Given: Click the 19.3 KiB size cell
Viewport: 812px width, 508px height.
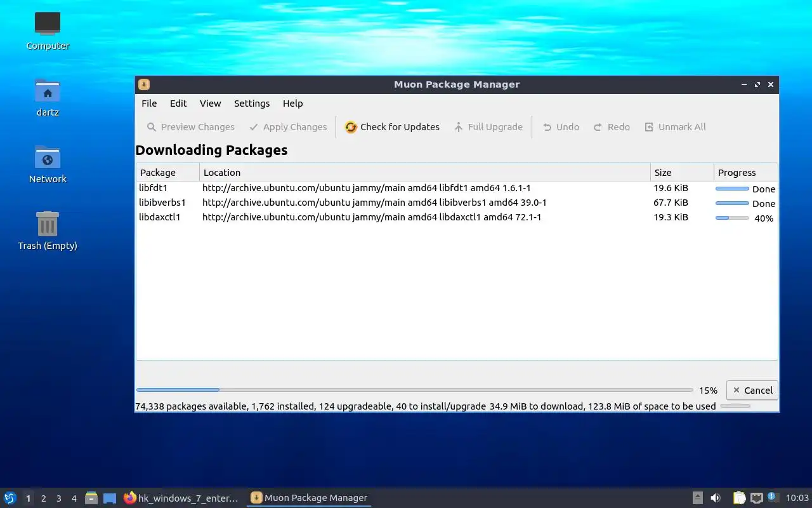Looking at the screenshot, I should pyautogui.click(x=671, y=218).
